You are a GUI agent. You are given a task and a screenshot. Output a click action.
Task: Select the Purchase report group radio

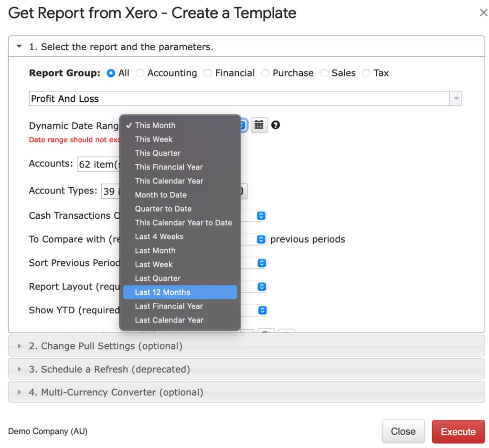[x=265, y=73]
